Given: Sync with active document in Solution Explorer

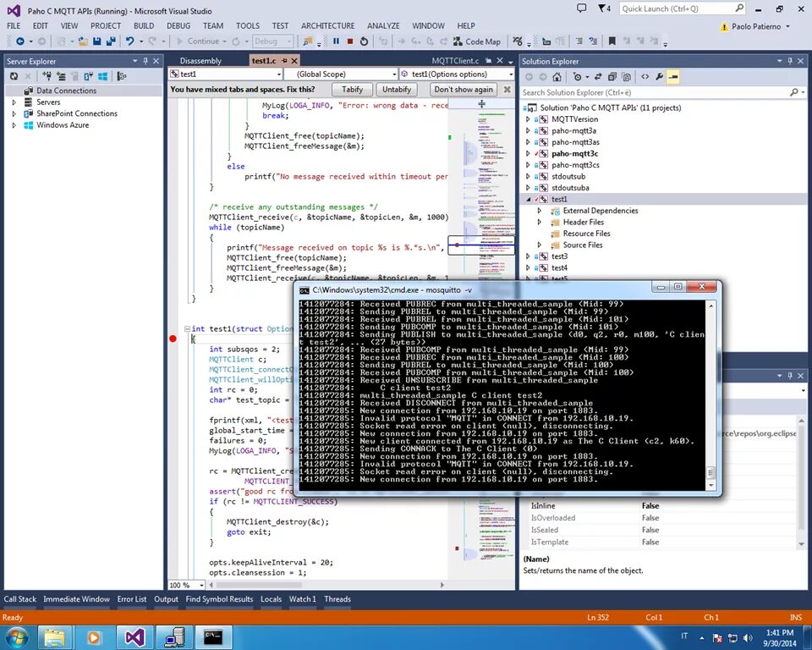Looking at the screenshot, I should [598, 77].
